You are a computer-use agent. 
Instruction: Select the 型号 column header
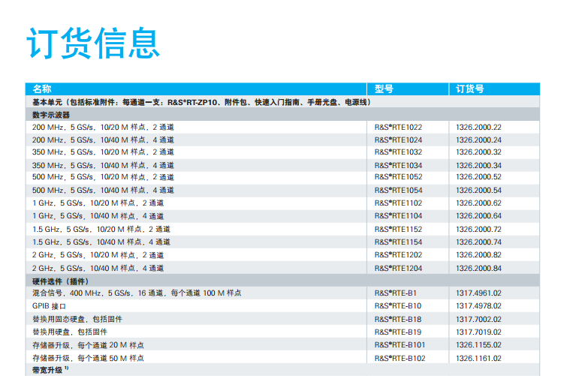click(384, 89)
